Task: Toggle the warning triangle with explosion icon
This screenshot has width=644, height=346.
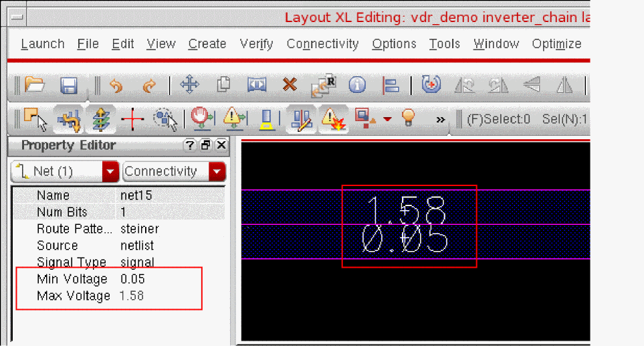Action: pos(334,120)
